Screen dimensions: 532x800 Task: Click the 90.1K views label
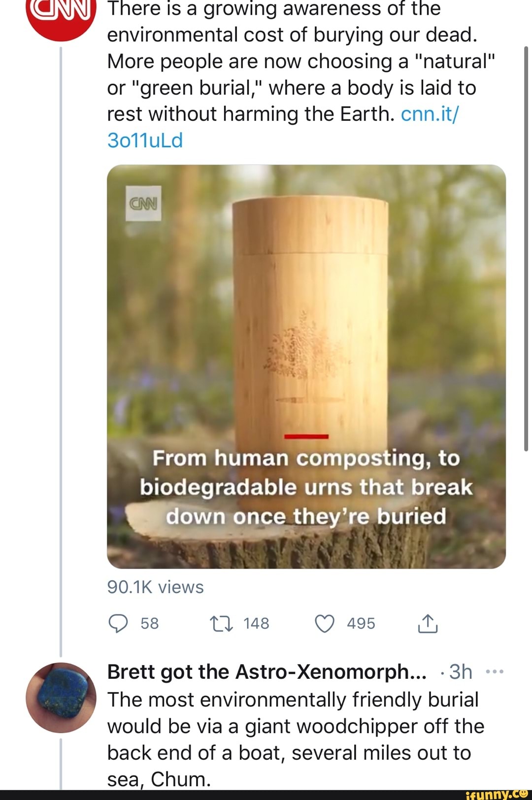point(155,587)
